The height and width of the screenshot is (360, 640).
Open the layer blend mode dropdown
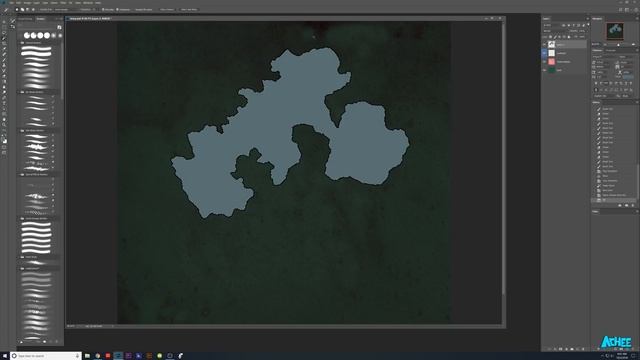click(555, 31)
